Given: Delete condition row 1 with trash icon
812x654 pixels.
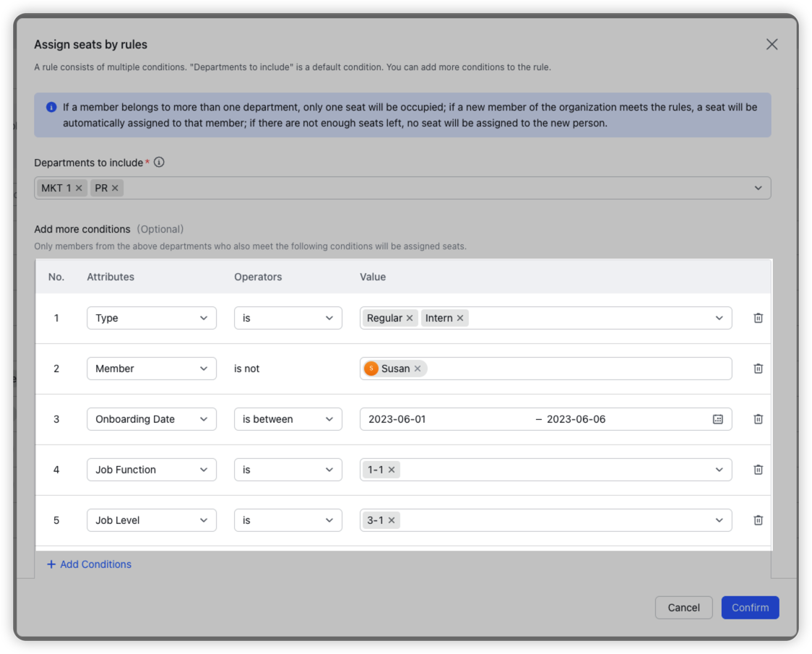Looking at the screenshot, I should point(758,318).
